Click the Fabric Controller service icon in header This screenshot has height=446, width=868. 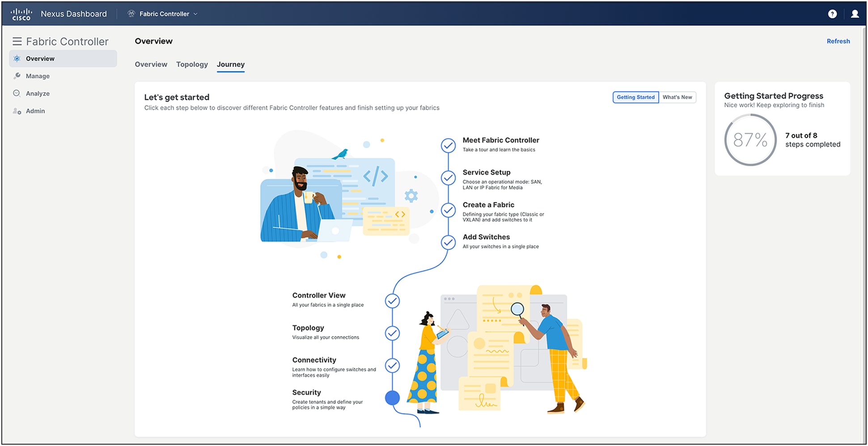[x=131, y=14]
